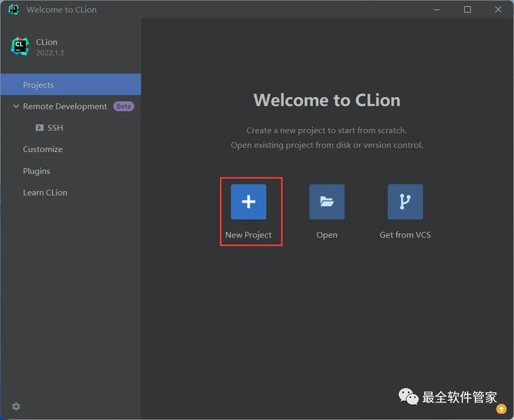Viewport: 514px width, 420px height.
Task: Click the Get from VCS branch icon
Action: pyautogui.click(x=405, y=202)
